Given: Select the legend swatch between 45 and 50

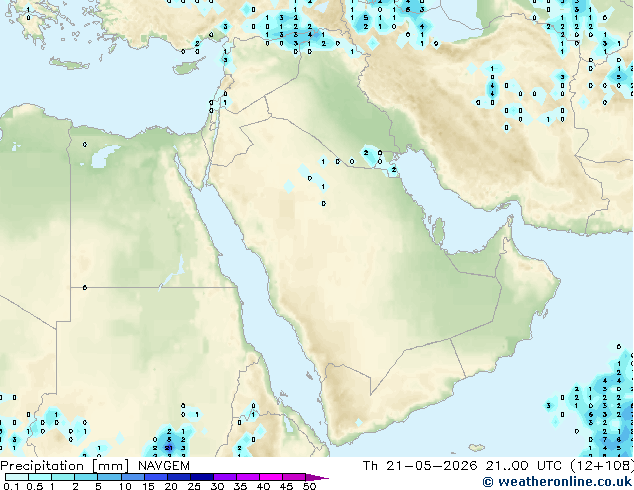Looking at the screenshot, I should [294, 477].
